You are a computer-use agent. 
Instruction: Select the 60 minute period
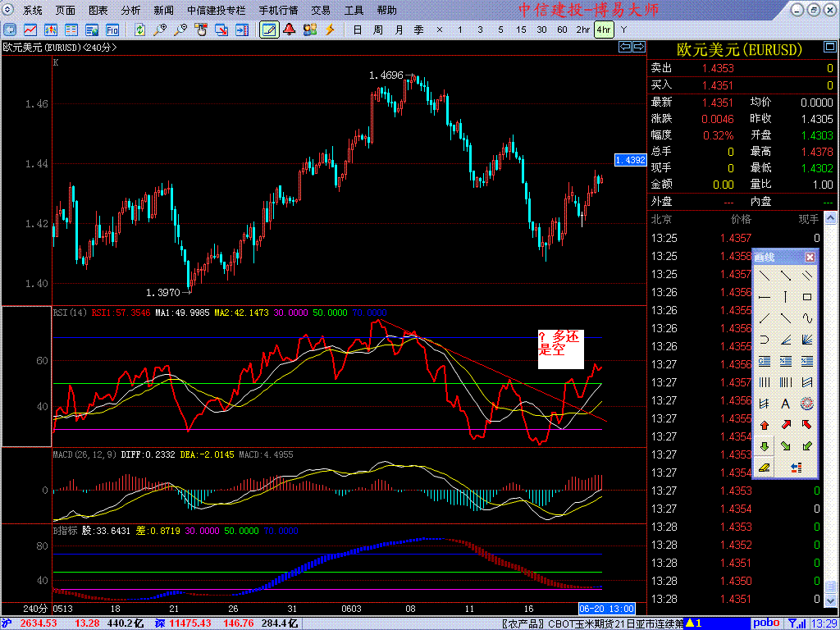click(x=562, y=30)
